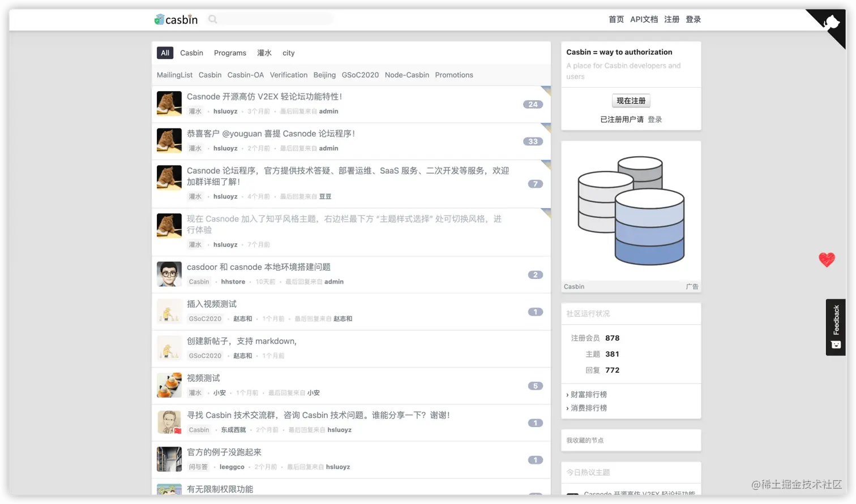Screen dimensions: 856x504
Task: Click username leeggco
Action: 232,467
